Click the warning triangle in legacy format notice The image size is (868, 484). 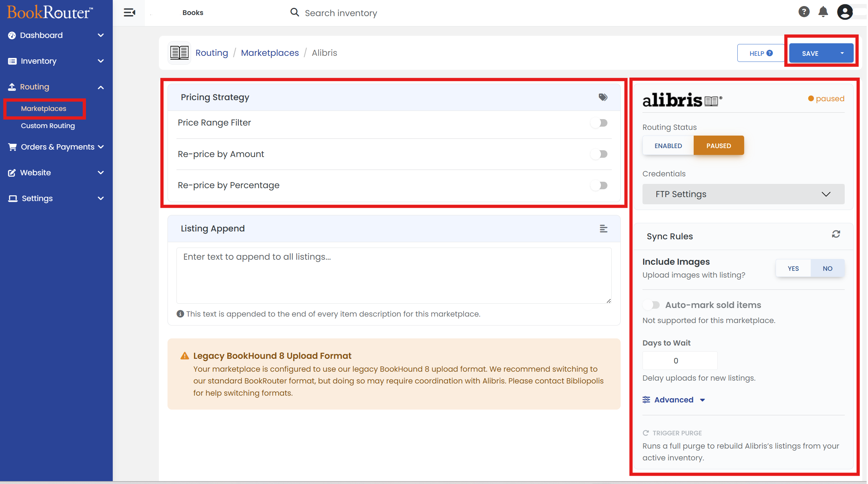click(185, 356)
